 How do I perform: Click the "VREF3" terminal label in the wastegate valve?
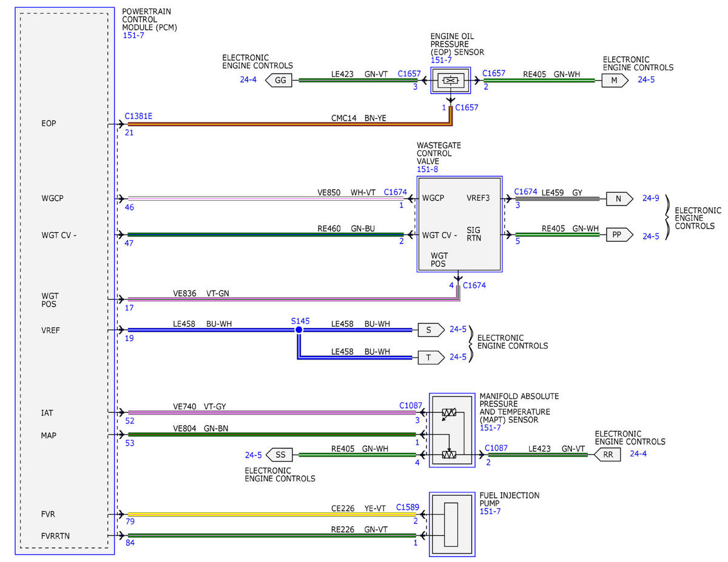(x=478, y=198)
